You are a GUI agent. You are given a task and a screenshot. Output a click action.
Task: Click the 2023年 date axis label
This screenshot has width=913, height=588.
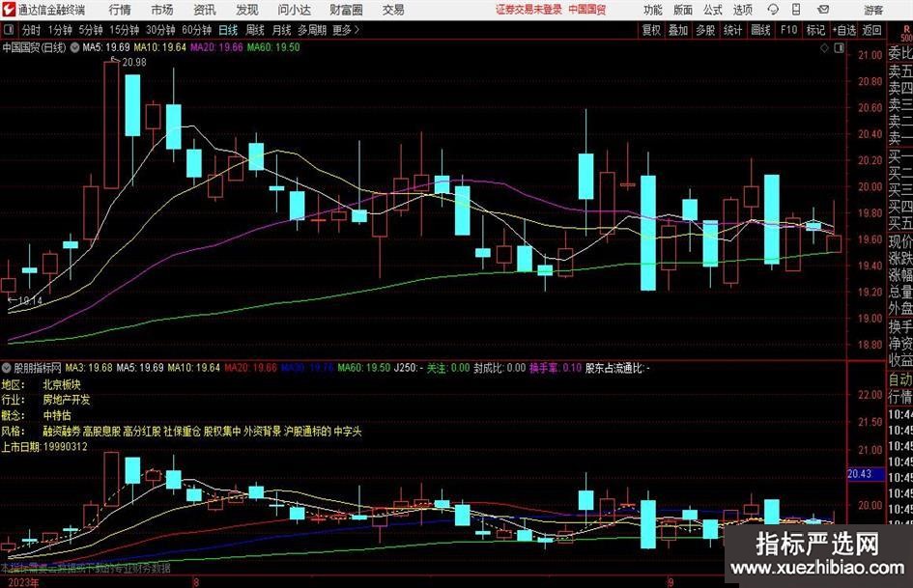[24, 582]
